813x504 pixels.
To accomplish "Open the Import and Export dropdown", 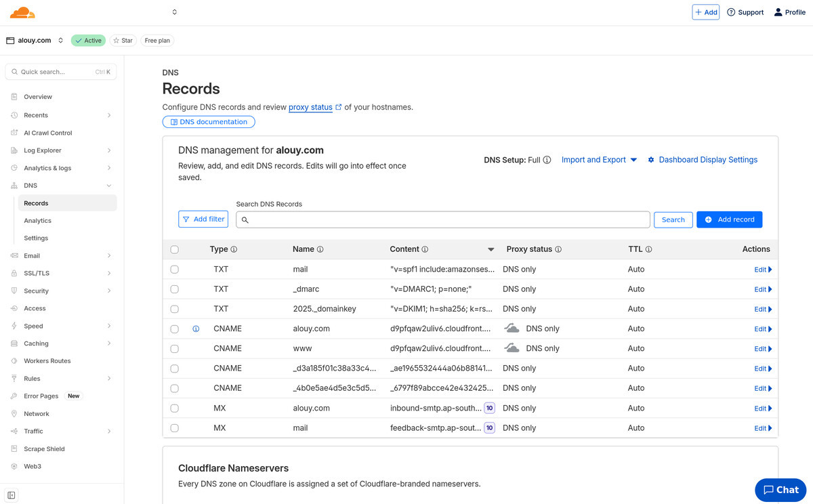I will [599, 160].
